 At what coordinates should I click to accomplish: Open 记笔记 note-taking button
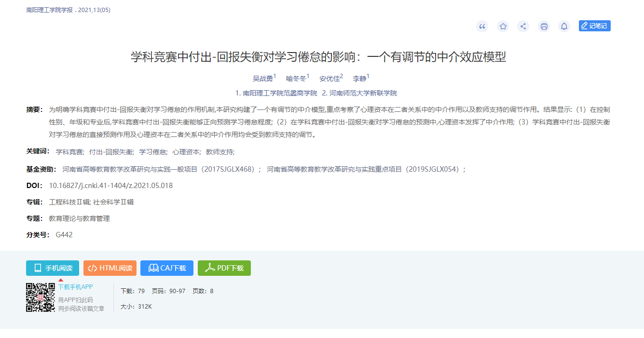click(x=594, y=26)
